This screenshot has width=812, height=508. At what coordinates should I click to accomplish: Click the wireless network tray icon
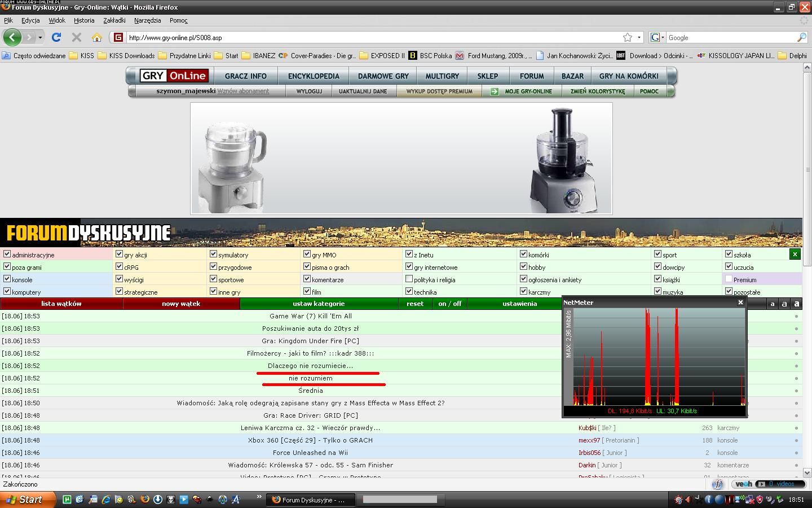740,499
